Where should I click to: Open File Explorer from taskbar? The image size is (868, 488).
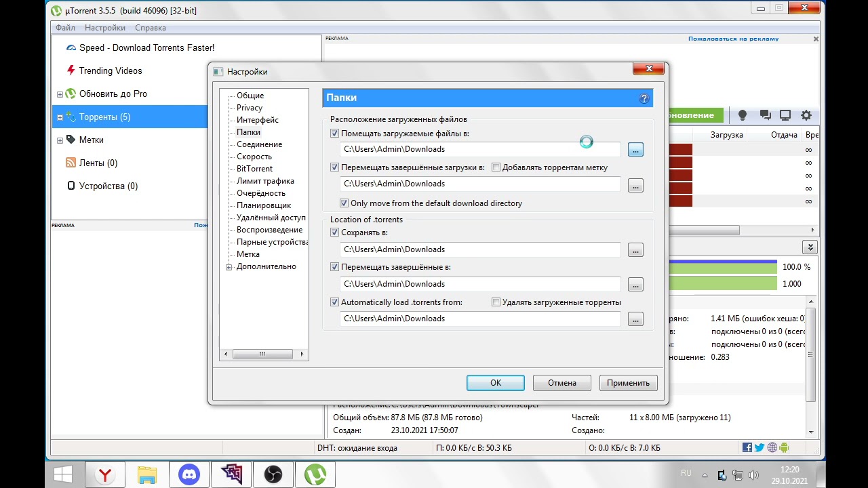pos(147,474)
